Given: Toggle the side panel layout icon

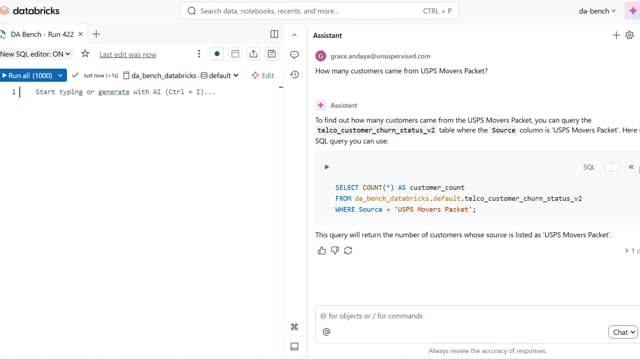Looking at the screenshot, I should pos(274,34).
